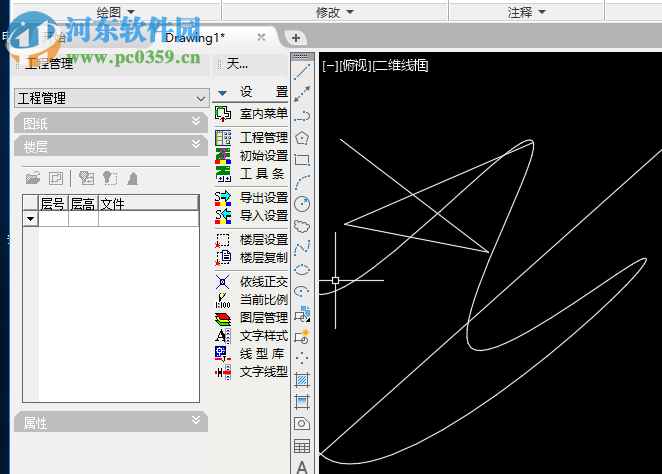
Task: Open 图层管理 entry
Action: click(x=251, y=317)
